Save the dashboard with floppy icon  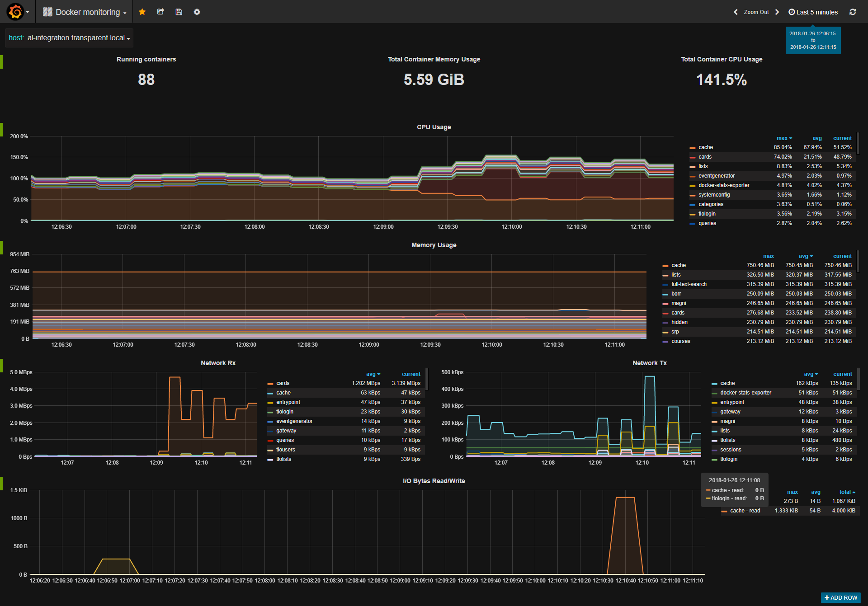[x=179, y=12]
